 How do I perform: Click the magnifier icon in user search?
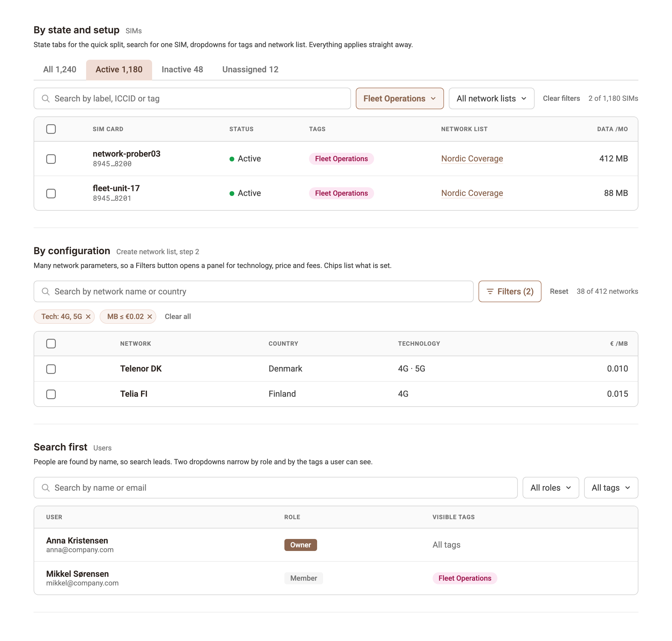point(46,488)
